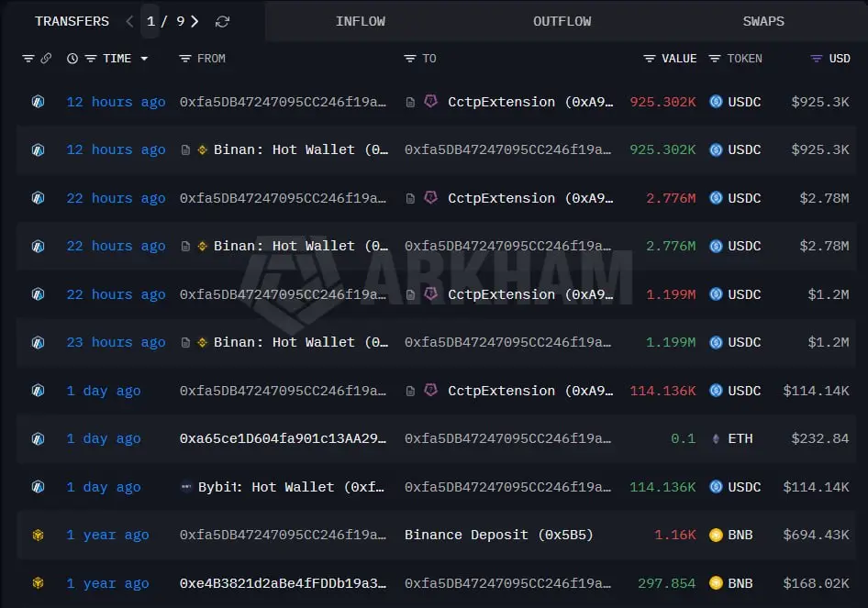Click the BNB token label in 297.854 row

740,583
